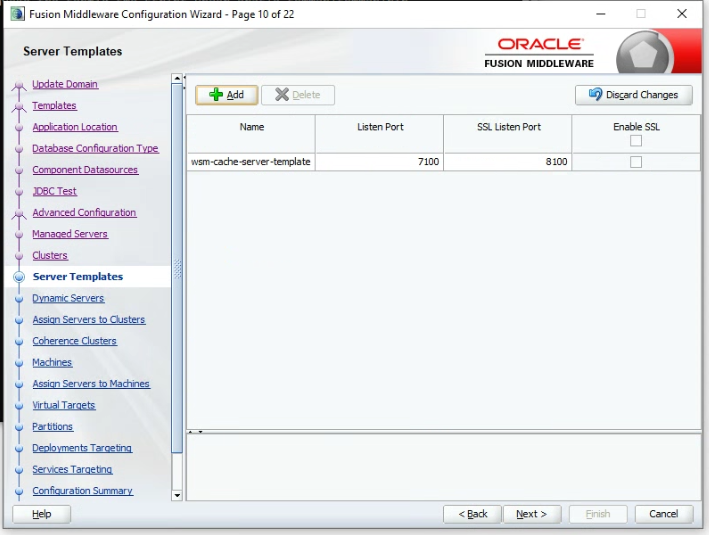
Task: Go to Templates step
Action: [x=54, y=105]
